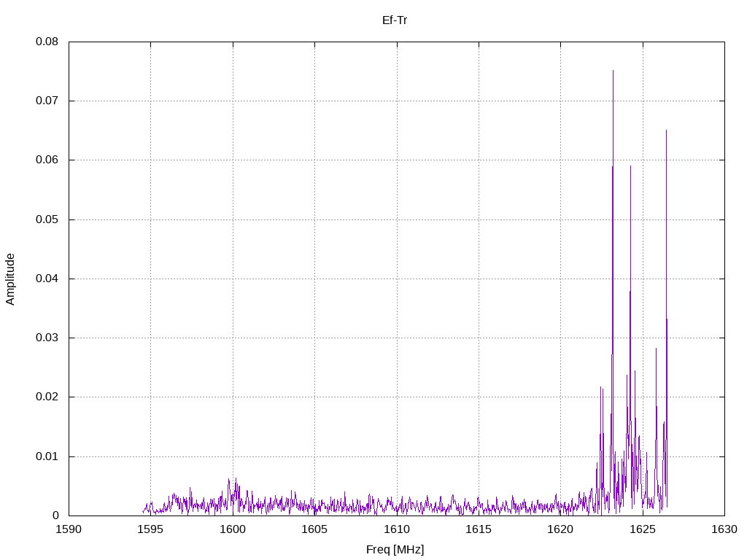Click the x-axis tick label 1625

[643, 529]
